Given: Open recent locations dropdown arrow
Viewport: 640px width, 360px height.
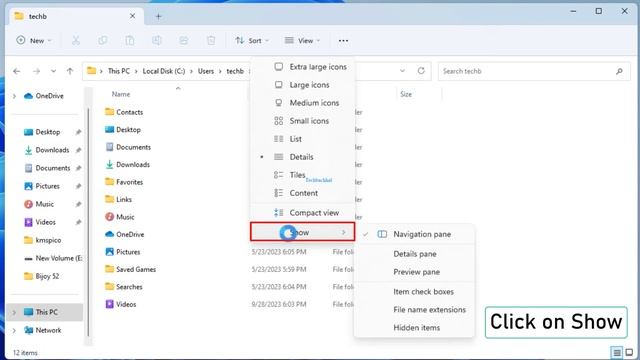Looking at the screenshot, I should click(x=53, y=71).
